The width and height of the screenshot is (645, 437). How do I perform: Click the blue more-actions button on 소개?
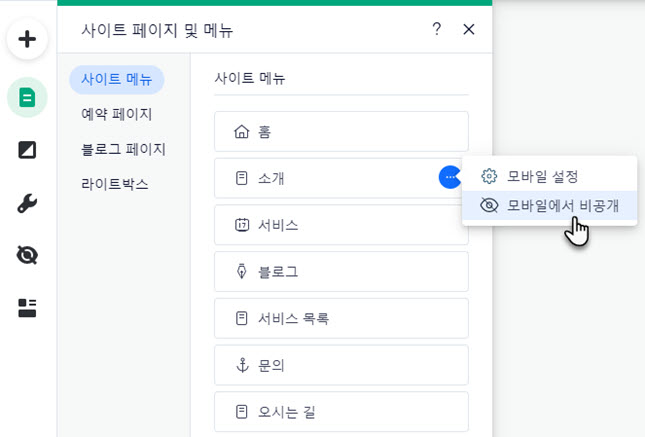(x=450, y=177)
